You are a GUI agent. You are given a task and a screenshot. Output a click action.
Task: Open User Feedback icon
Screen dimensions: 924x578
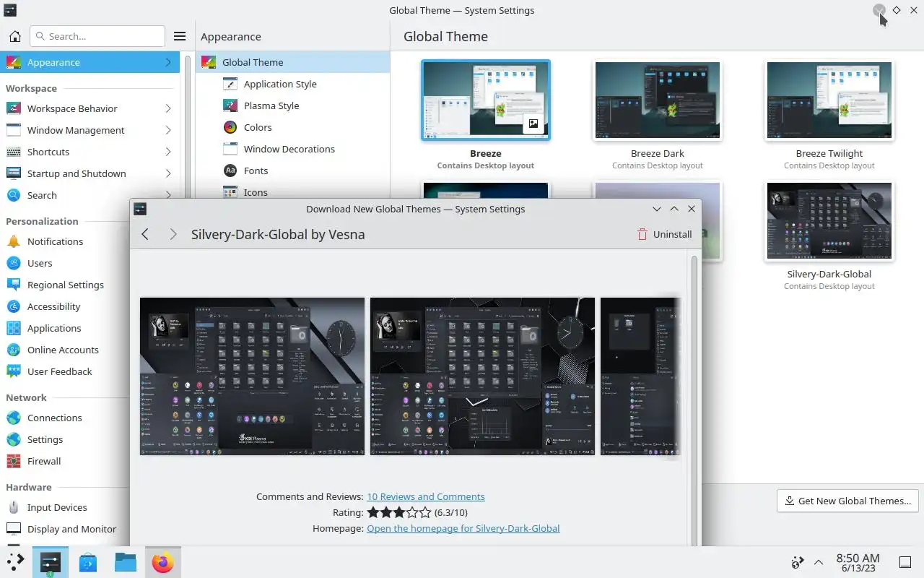point(14,371)
